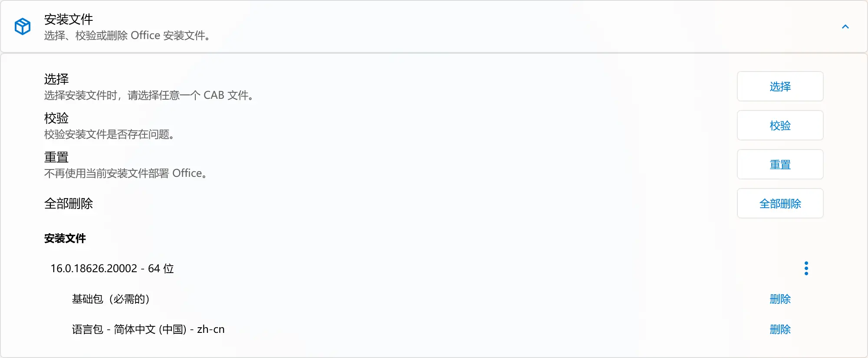Open three-dot menu for version 16.0.18626.20002
Image resolution: width=868 pixels, height=358 pixels.
806,268
